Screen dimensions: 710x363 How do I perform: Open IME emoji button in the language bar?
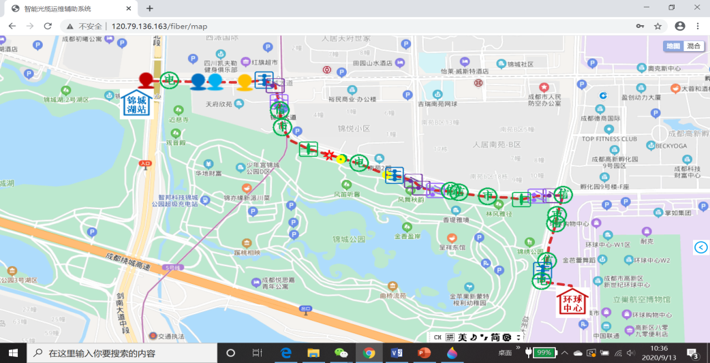point(508,337)
